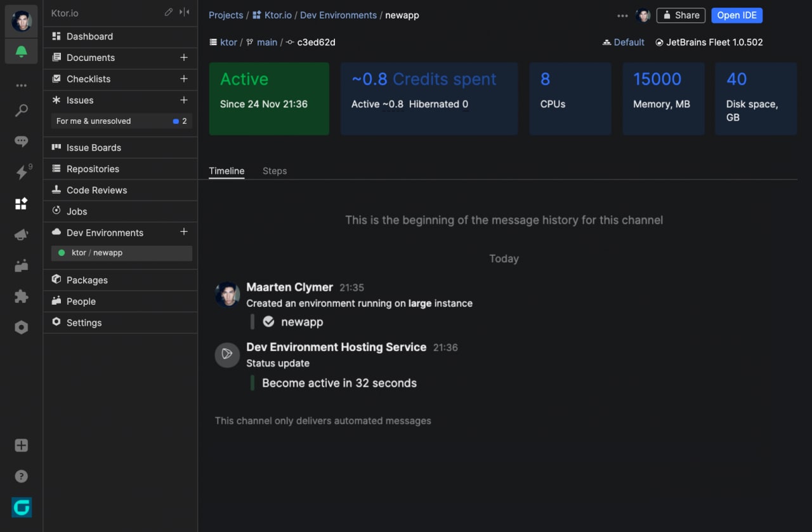Image resolution: width=812 pixels, height=532 pixels.
Task: Click the megaphone blog icon
Action: 22,235
